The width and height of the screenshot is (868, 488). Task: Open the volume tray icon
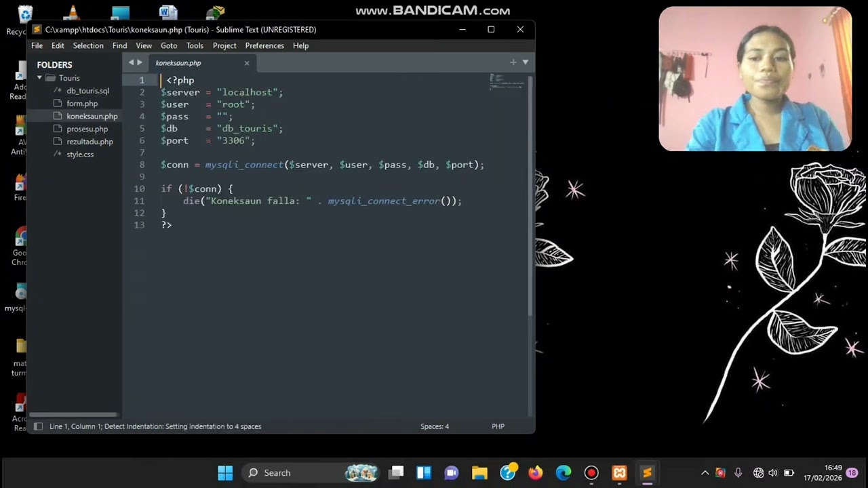coord(773,472)
